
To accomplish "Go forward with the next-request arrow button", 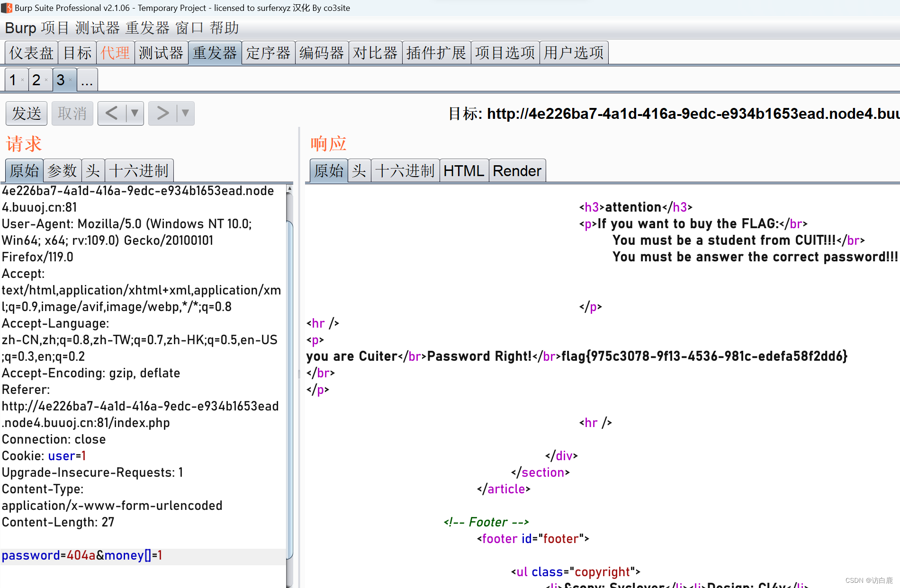I will (162, 113).
